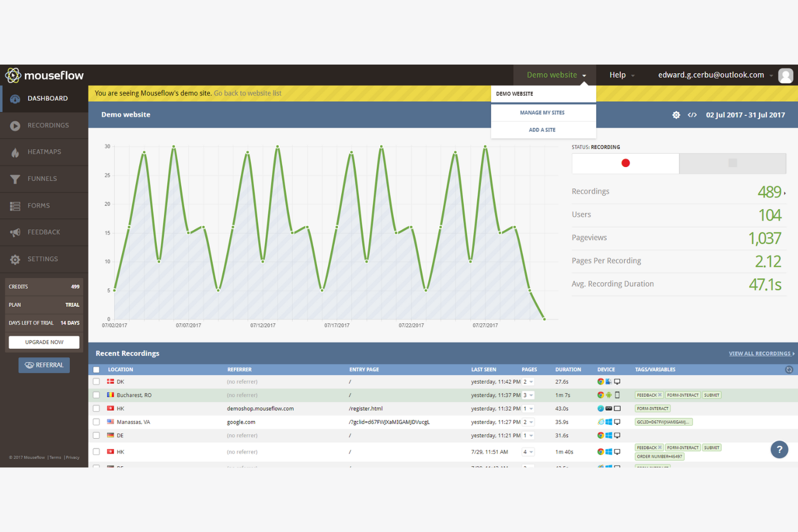Image resolution: width=798 pixels, height=532 pixels.
Task: Choose Manage My Sites menu entry
Action: click(544, 113)
